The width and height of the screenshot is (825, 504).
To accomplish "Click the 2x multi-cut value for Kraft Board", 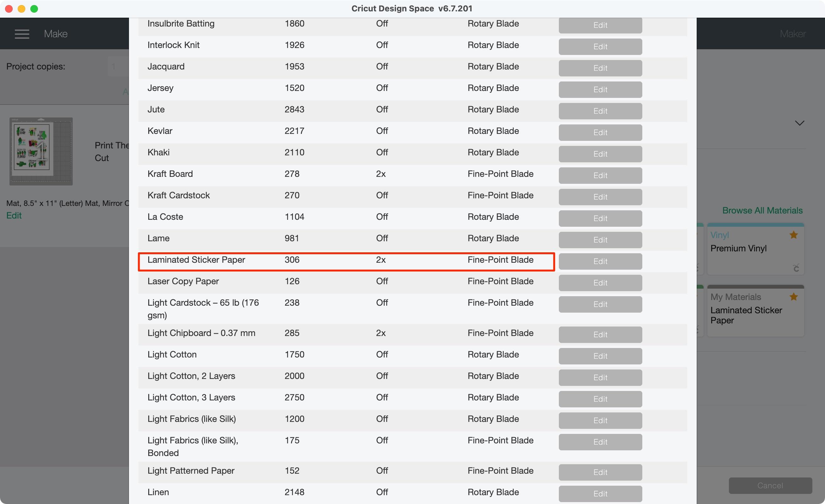I will (x=381, y=174).
